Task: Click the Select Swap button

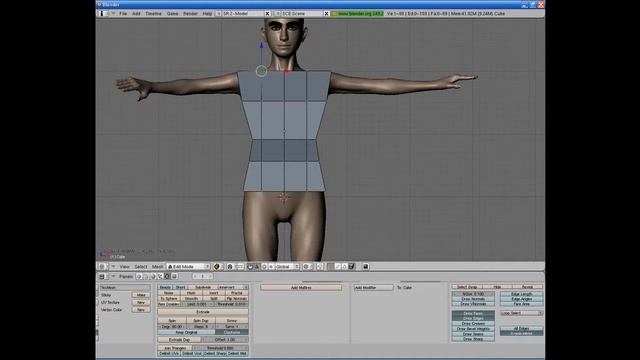Action: (x=467, y=287)
